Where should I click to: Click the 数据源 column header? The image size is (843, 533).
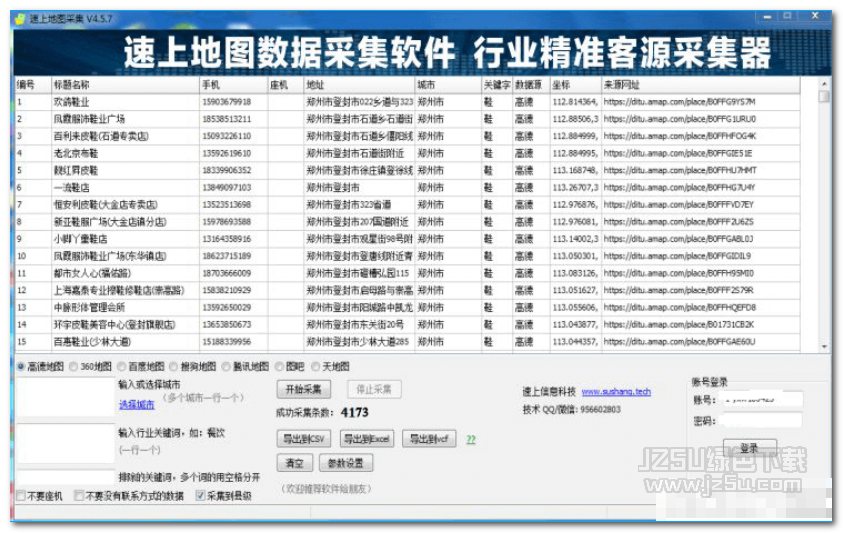(531, 84)
